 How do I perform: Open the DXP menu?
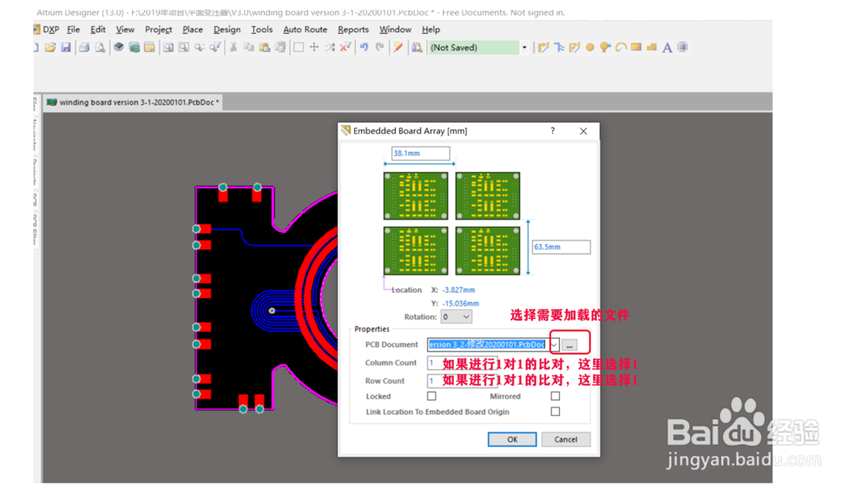tap(47, 30)
